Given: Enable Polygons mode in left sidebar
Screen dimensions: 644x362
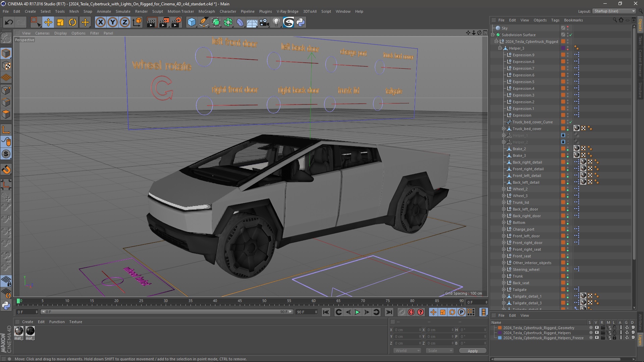Looking at the screenshot, I should (6, 115).
